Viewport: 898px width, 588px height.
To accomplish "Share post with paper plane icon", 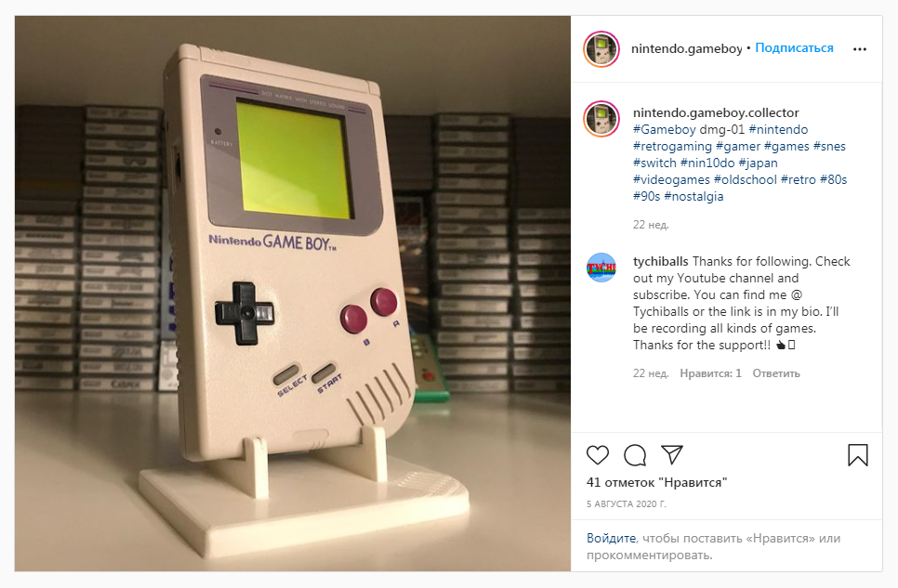I will click(x=672, y=454).
